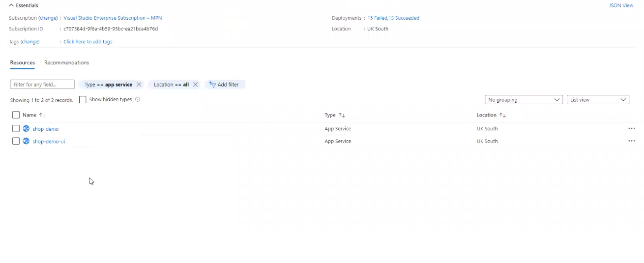
Task: Collapse the Essentials section
Action: [11, 5]
